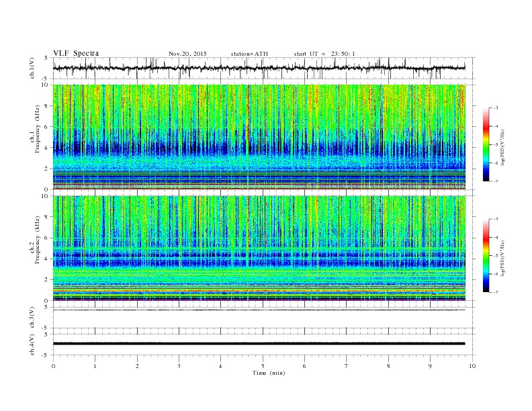The image size is (532, 411).
Task: Click the "10" tick on bottom time axis
Action: tap(472, 366)
